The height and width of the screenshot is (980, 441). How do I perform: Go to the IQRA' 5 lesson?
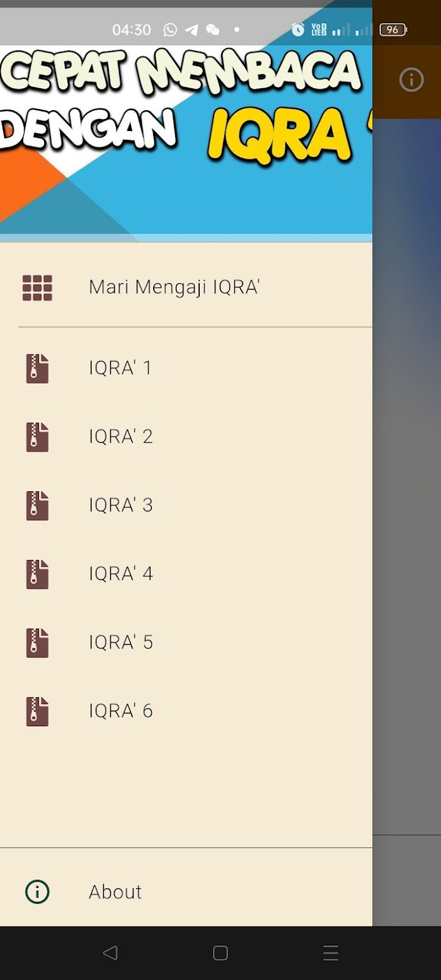tap(186, 643)
